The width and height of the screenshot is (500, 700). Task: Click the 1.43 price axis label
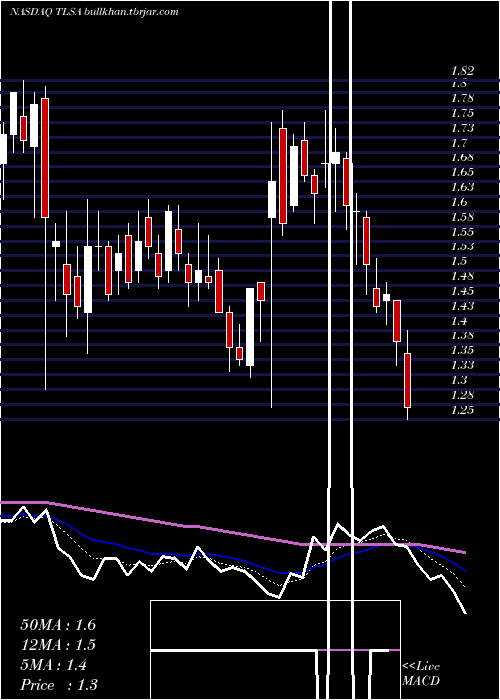click(x=462, y=306)
